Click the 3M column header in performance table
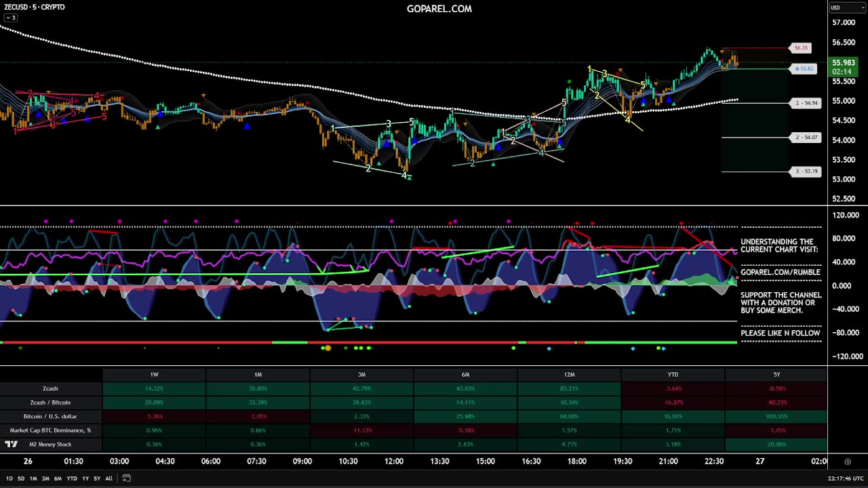Screen dimensions: 868x488 (x=361, y=375)
